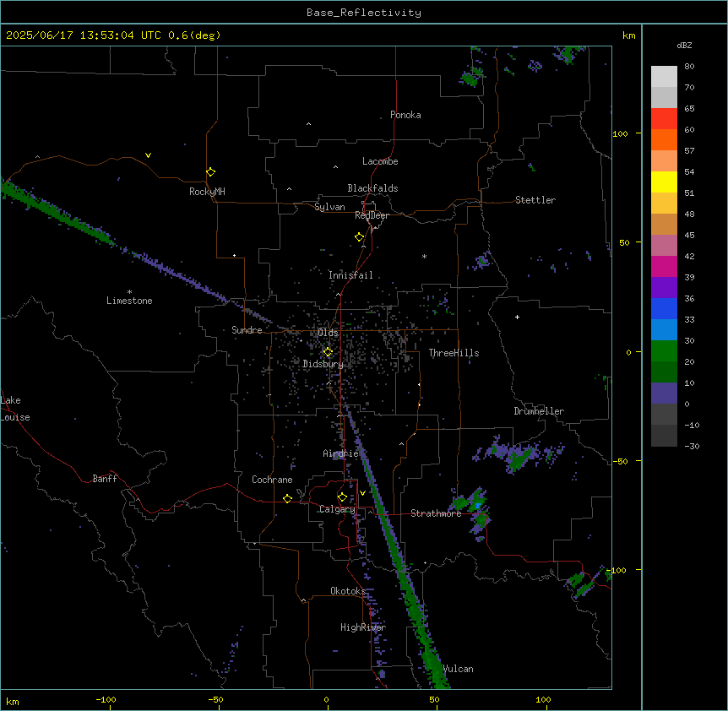Click the yellow diamond marker below Cochrane
This screenshot has height=711, width=728.
pyautogui.click(x=287, y=498)
